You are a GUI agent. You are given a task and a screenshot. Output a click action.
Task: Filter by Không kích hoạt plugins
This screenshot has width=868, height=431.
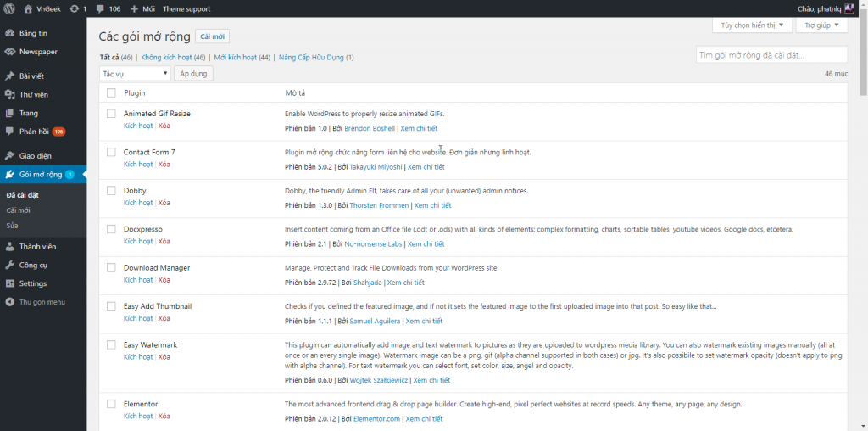166,57
